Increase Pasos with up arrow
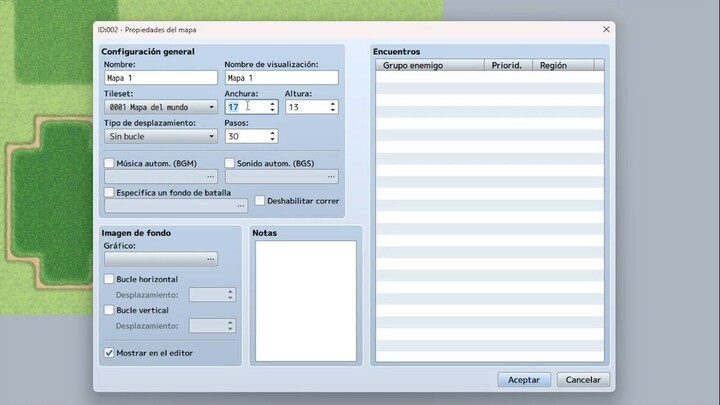This screenshot has width=720, height=405. [x=272, y=133]
